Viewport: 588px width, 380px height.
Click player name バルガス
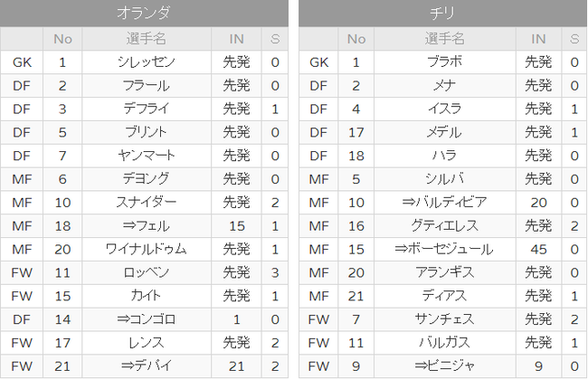(445, 343)
